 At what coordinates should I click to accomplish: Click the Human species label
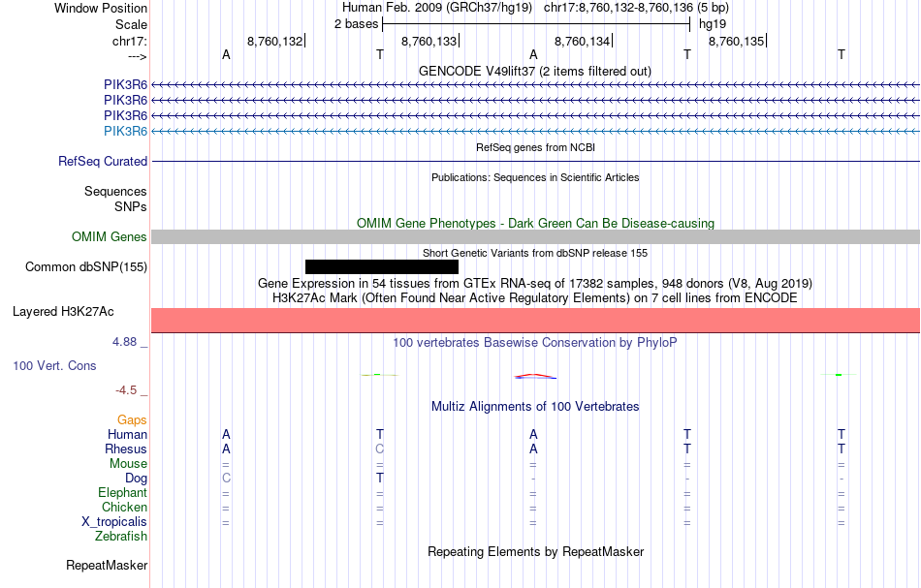point(127,434)
